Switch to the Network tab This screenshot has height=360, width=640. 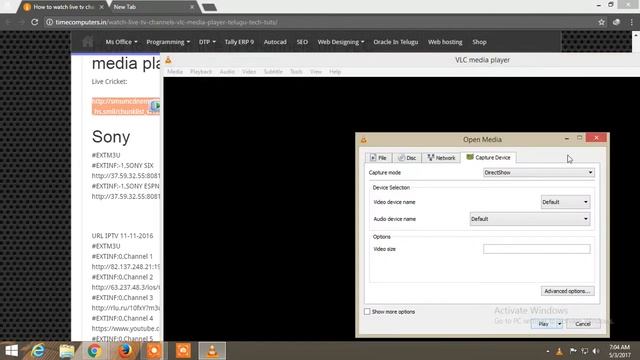click(x=441, y=158)
